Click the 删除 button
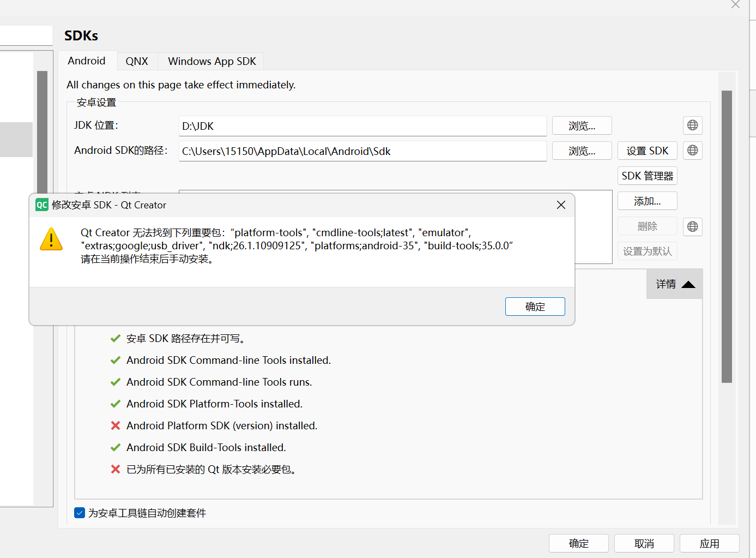This screenshot has width=756, height=558. pyautogui.click(x=647, y=226)
